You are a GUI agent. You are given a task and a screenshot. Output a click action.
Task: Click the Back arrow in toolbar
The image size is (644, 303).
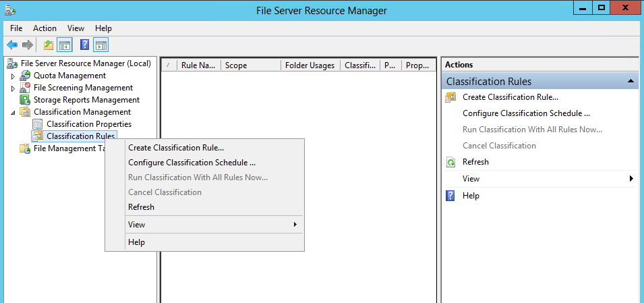[x=12, y=45]
